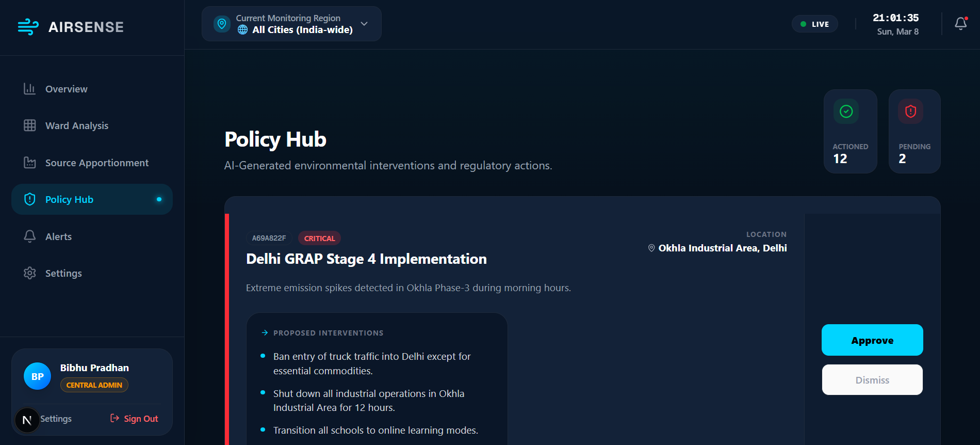Click the Overview bar chart icon

30,89
